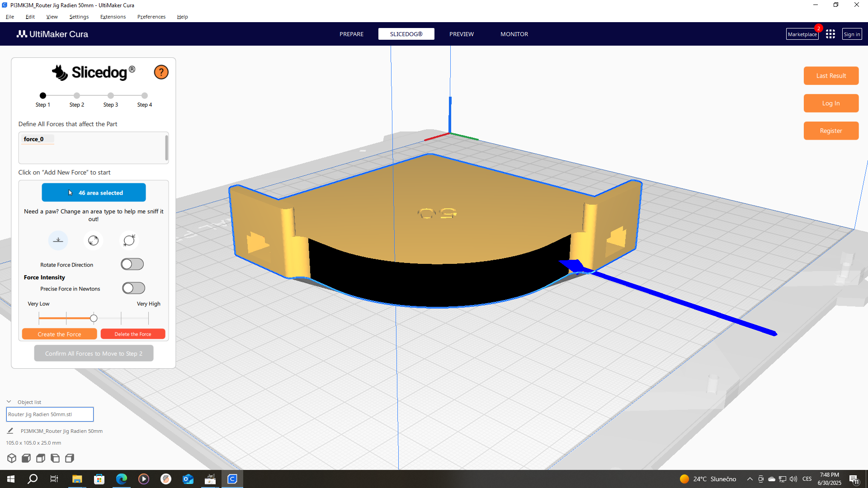Click Create the Force button
Screen dimensions: 868x488
click(59, 334)
